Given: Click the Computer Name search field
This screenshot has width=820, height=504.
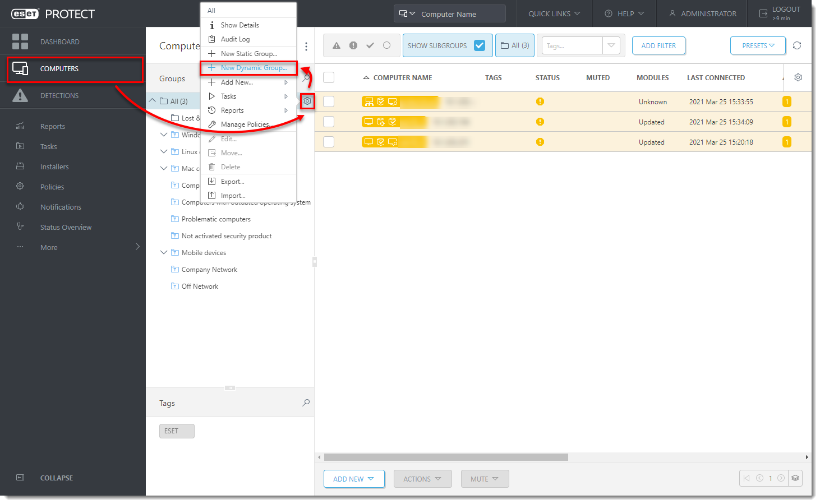Looking at the screenshot, I should click(x=461, y=14).
